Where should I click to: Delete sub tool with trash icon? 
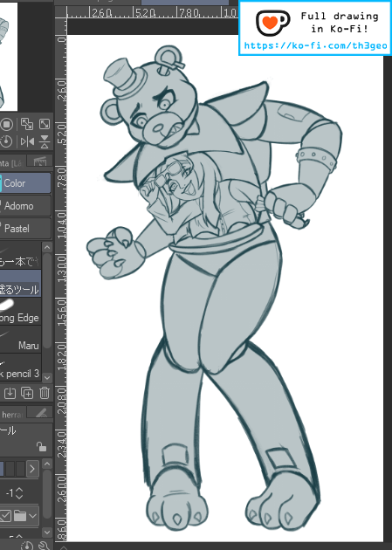(x=45, y=393)
